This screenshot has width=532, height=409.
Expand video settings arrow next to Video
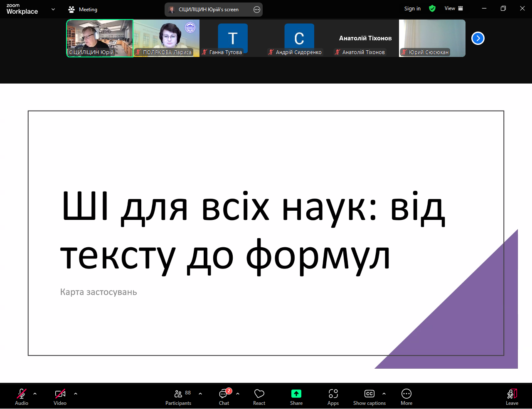pos(76,394)
